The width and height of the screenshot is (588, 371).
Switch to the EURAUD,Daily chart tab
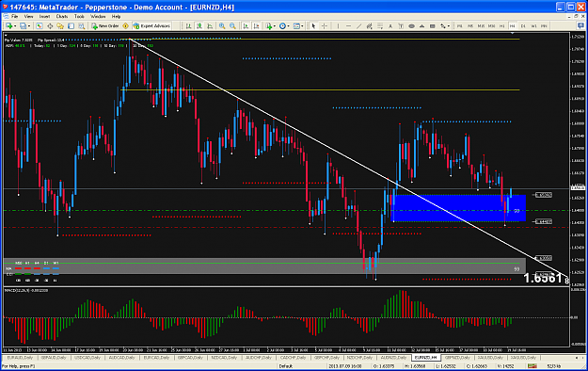pyautogui.click(x=20, y=358)
